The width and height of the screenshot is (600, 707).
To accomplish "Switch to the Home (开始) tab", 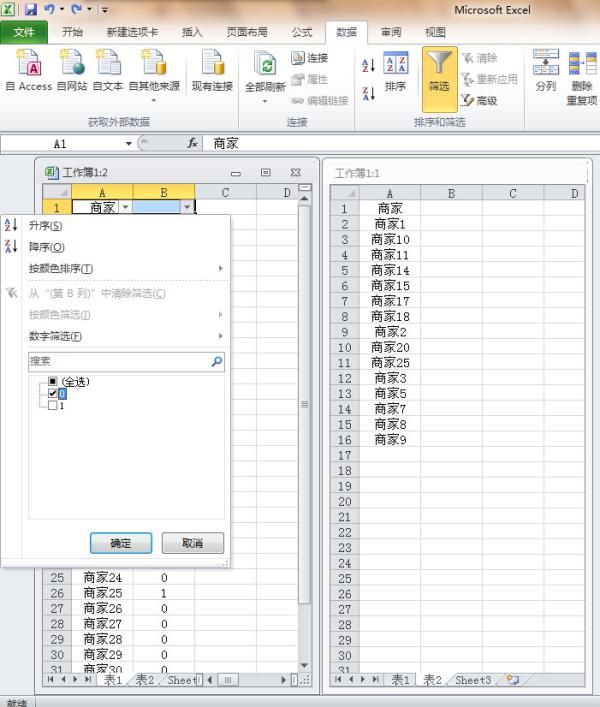I will 72,32.
